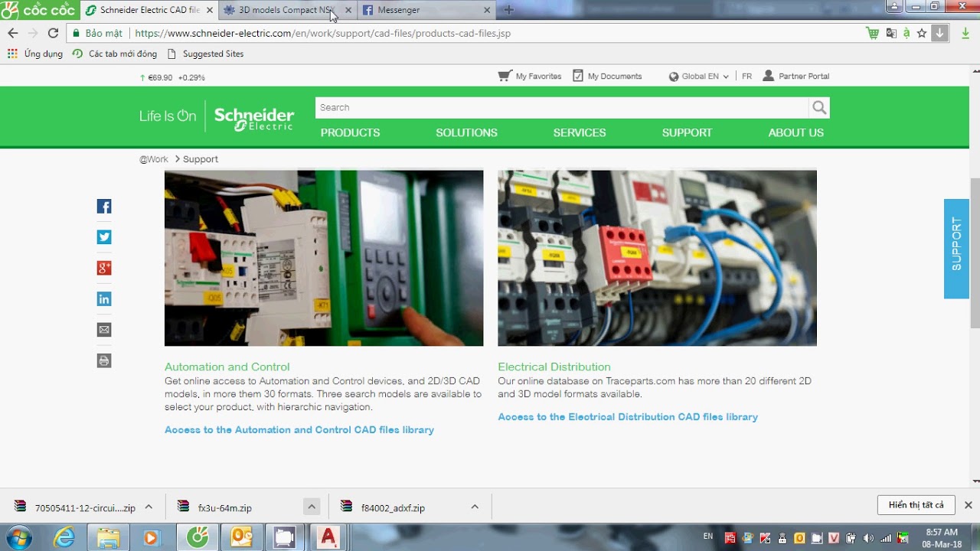Open the Electrical Distribution image
Screen dimensions: 980x551
click(x=657, y=258)
